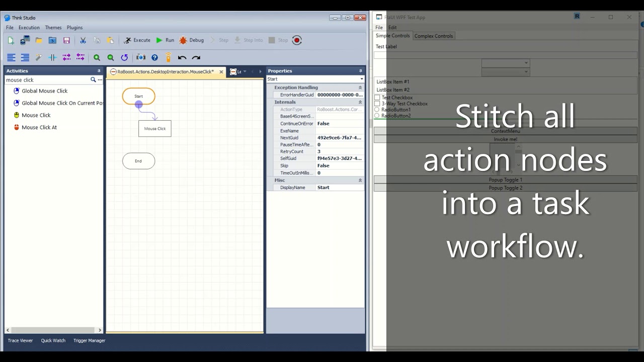Click ContextMenu button in FlaUI window
644x362 pixels.
click(x=506, y=131)
